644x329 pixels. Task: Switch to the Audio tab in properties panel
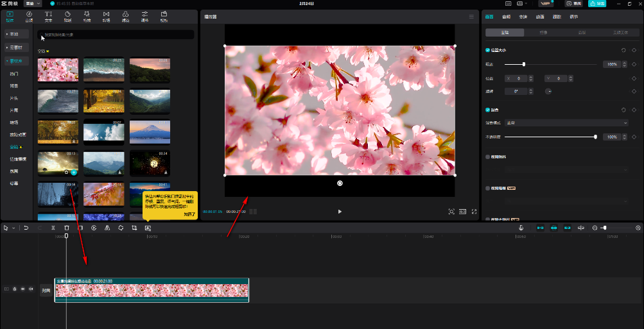pyautogui.click(x=506, y=17)
